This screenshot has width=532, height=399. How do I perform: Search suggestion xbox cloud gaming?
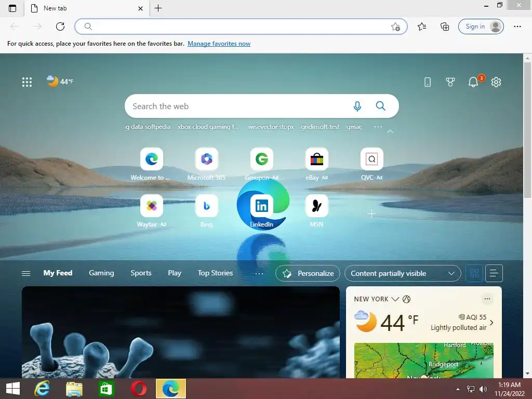coord(208,127)
